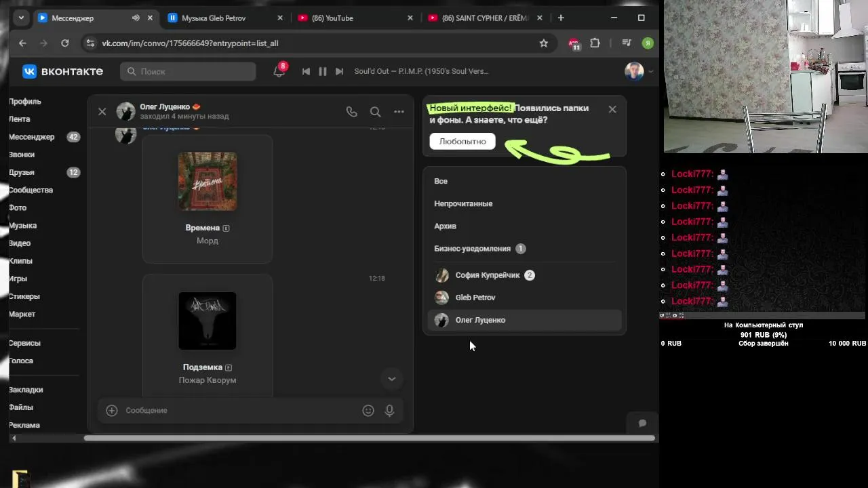Select the Все folder
Screen dimensions: 868x488
point(441,181)
